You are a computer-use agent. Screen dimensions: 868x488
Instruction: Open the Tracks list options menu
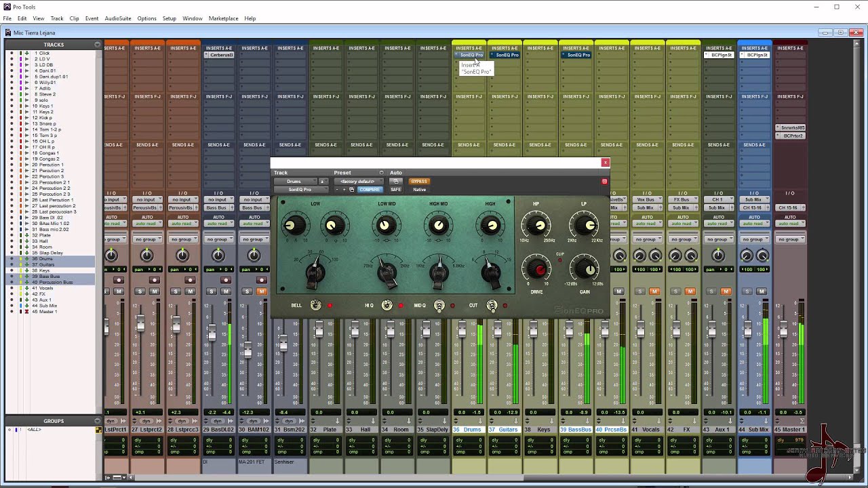(x=98, y=45)
